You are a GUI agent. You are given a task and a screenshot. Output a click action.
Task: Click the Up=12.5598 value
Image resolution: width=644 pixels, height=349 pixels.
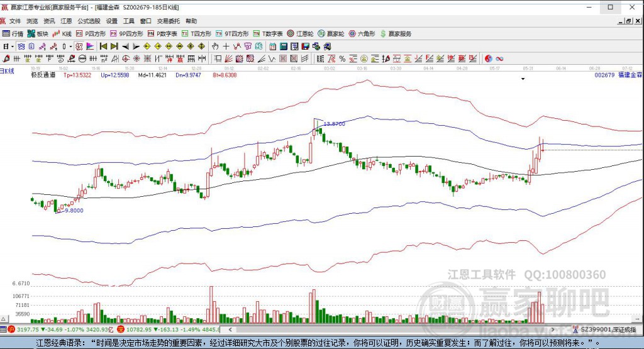point(114,75)
